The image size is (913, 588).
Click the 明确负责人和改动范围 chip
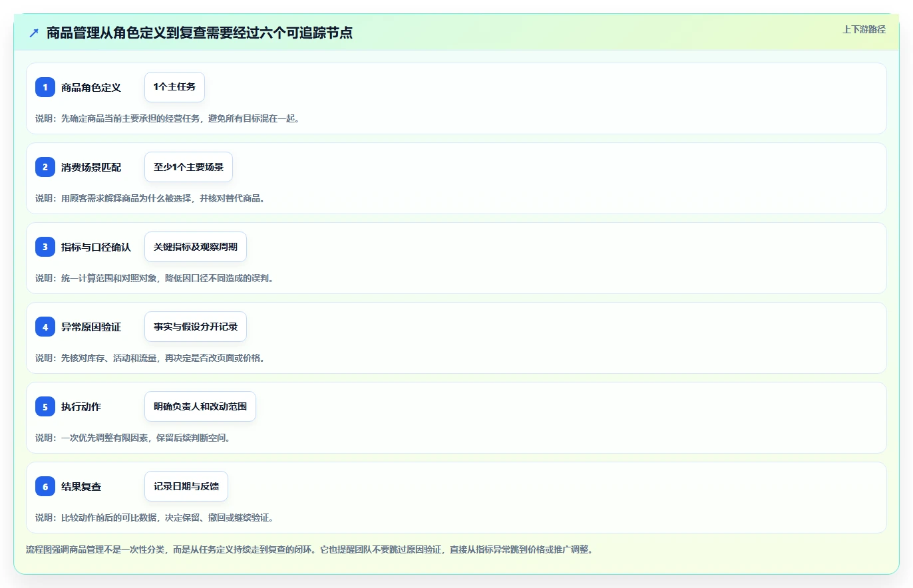200,406
